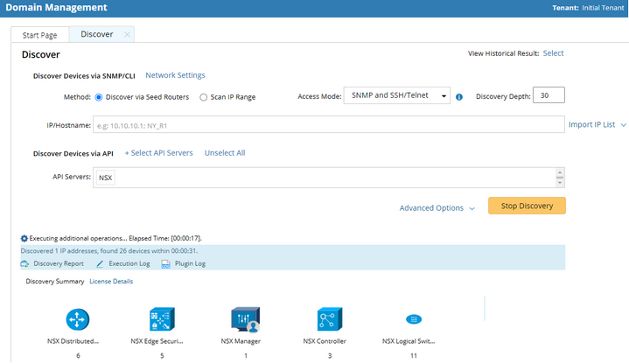629x364 pixels.
Task: Click the Discovery Depth field
Action: point(549,95)
